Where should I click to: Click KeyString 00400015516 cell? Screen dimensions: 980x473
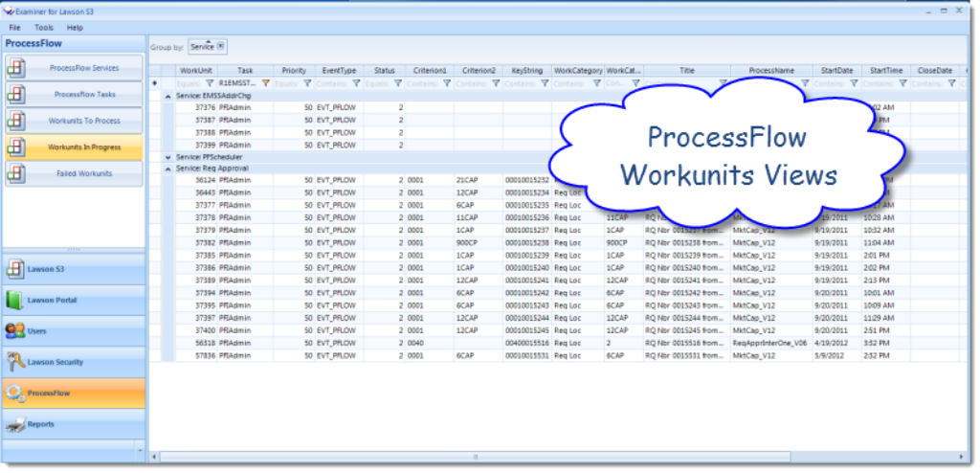(x=527, y=343)
